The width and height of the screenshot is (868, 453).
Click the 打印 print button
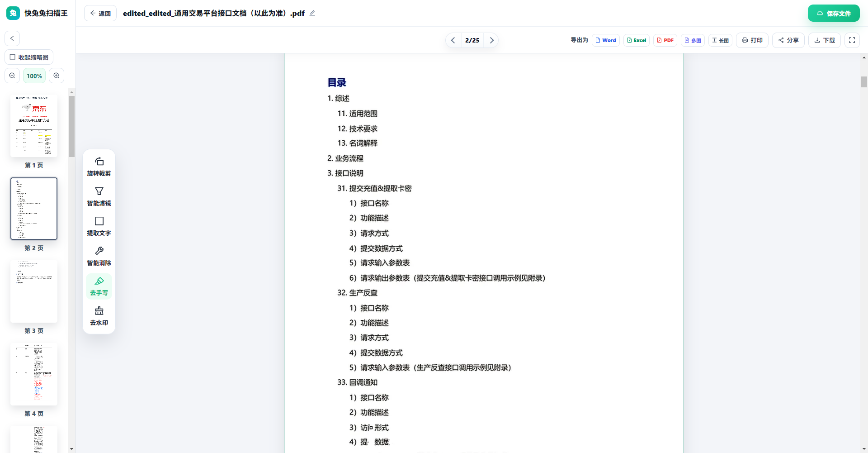pyautogui.click(x=752, y=40)
